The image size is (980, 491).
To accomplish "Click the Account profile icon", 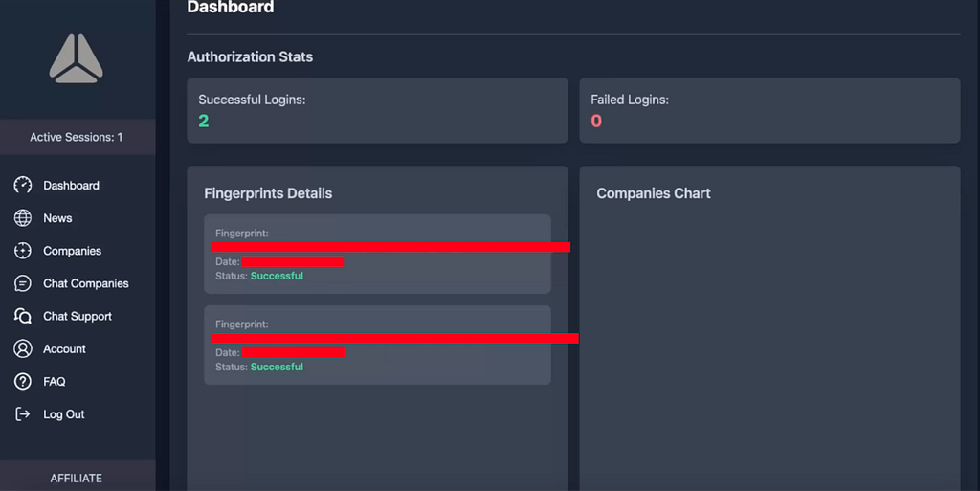I will [23, 348].
